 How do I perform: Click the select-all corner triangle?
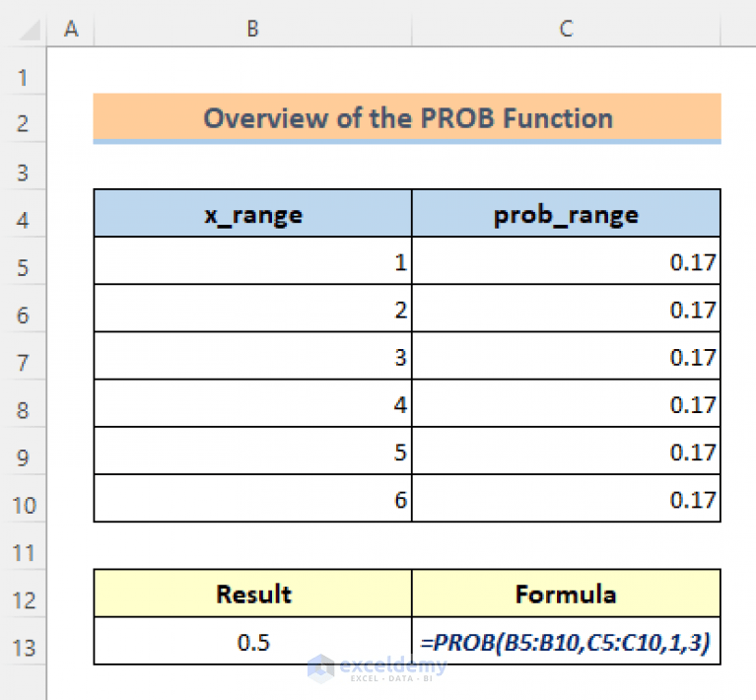[x=29, y=31]
